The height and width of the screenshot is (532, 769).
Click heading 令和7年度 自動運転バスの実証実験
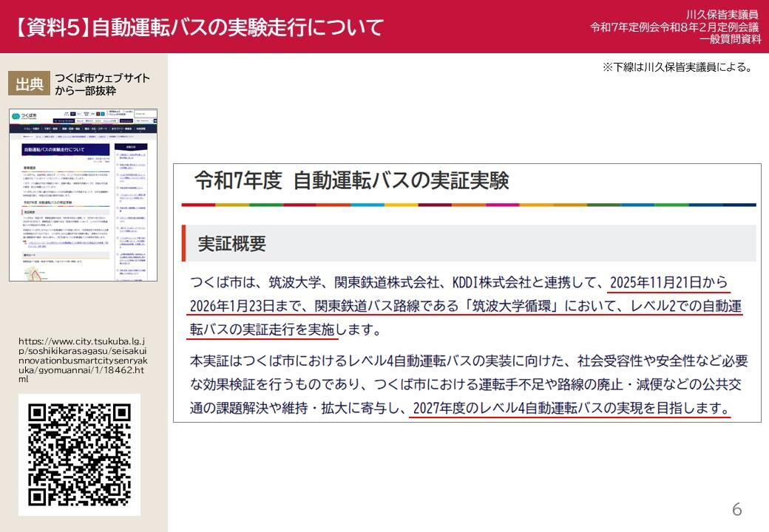tap(351, 180)
